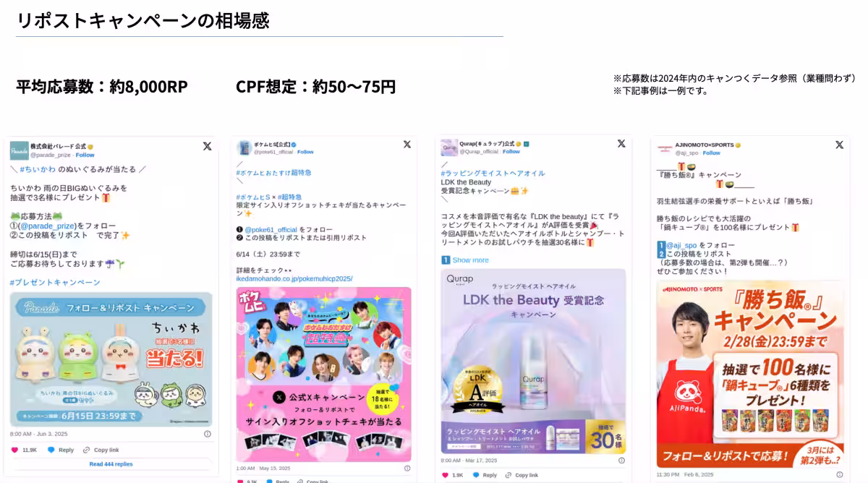Like the Parade tweet via heart icon

coord(14,450)
